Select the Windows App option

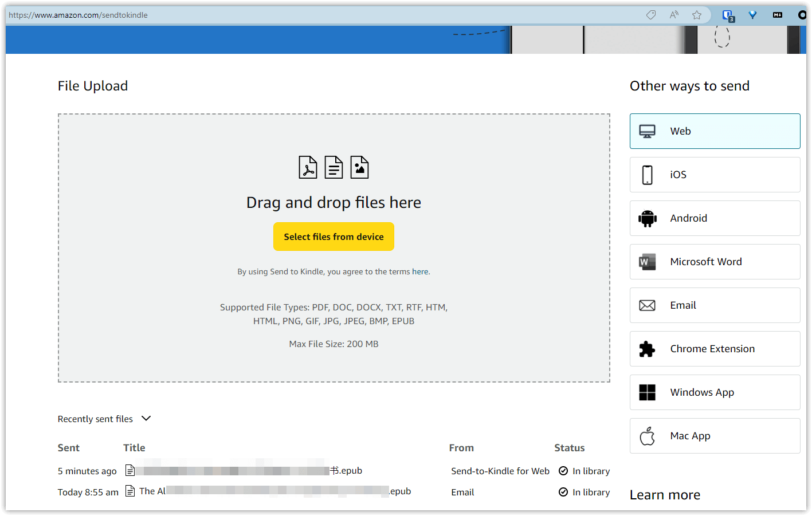coord(715,392)
